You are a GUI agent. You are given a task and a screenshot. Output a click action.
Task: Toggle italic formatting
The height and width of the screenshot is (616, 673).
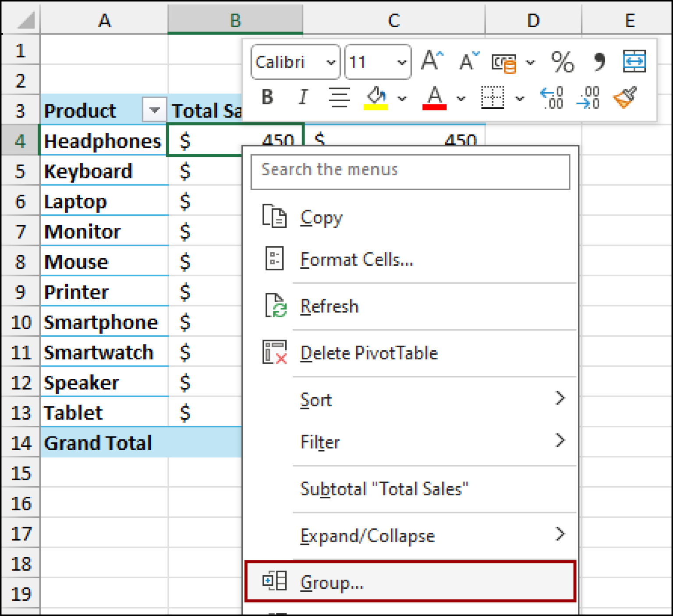coord(303,97)
